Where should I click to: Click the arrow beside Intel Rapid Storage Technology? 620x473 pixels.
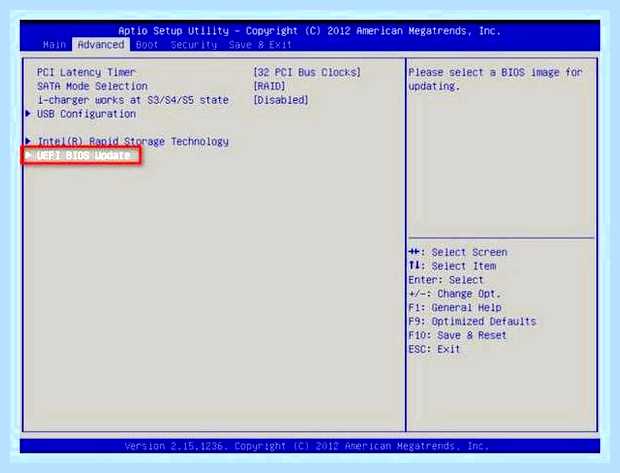point(28,141)
